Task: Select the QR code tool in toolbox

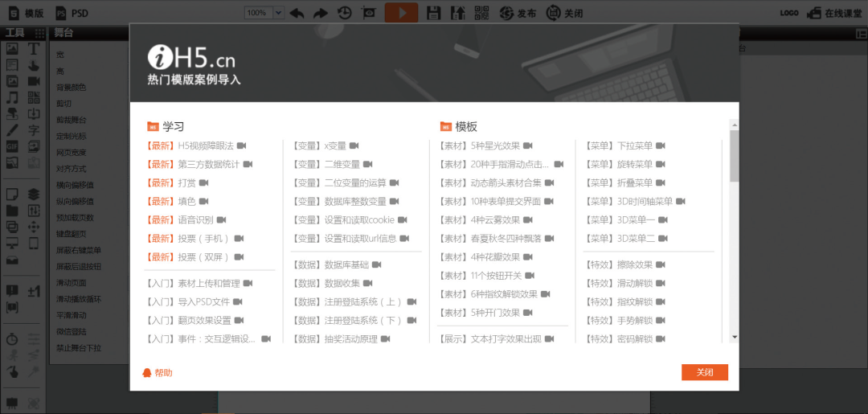Action: (x=34, y=98)
